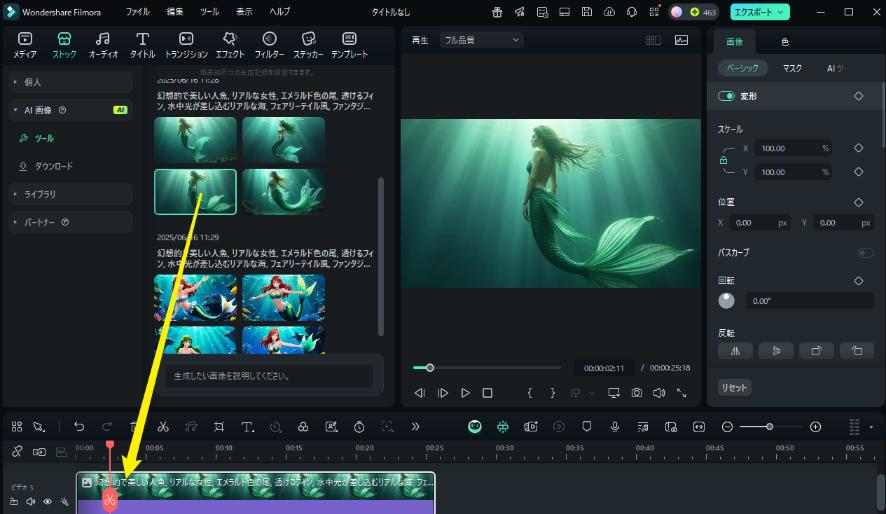Viewport: 886px width, 514px height.
Task: Zoom in timeline with plus button
Action: click(x=815, y=427)
